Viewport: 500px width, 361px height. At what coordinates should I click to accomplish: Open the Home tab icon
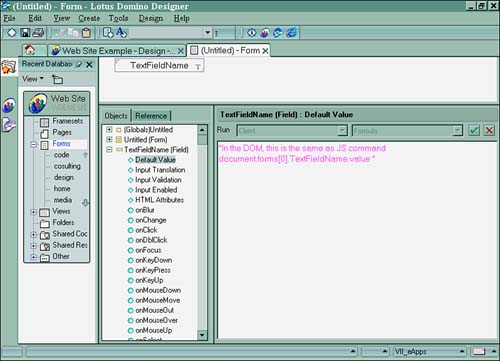[30, 50]
